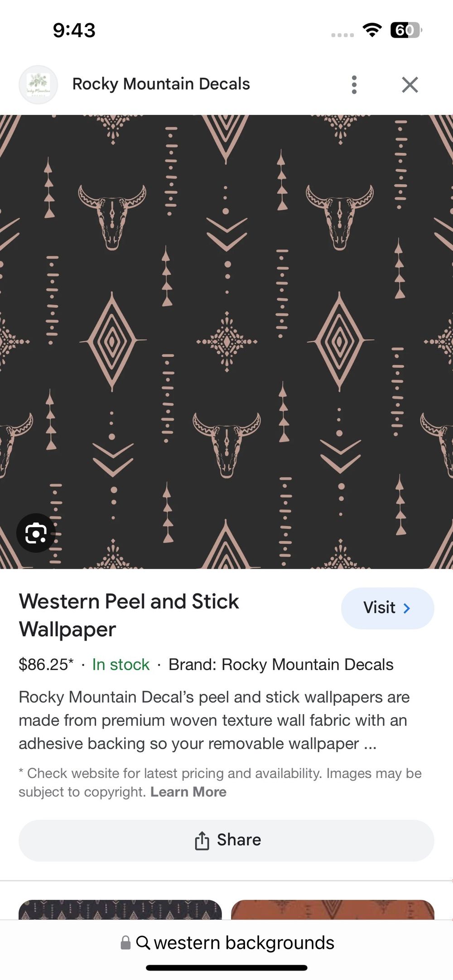Tap the magnifier icon in search bar
453x980 pixels.
coord(143,942)
